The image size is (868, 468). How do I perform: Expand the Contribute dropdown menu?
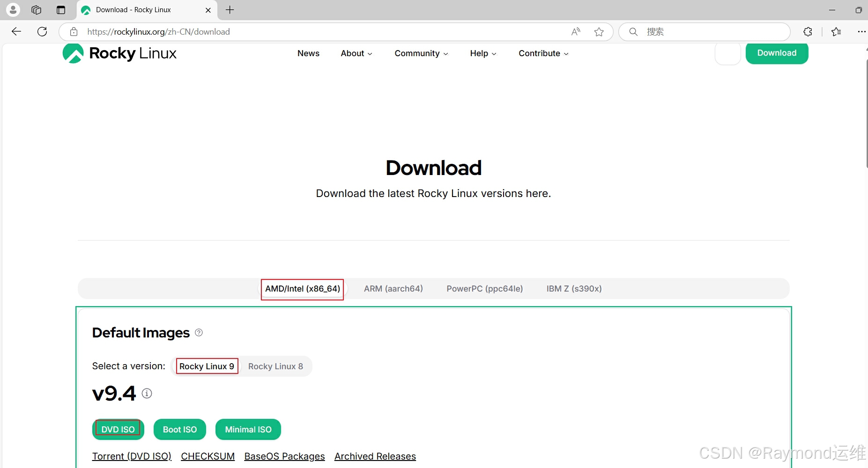pos(543,53)
